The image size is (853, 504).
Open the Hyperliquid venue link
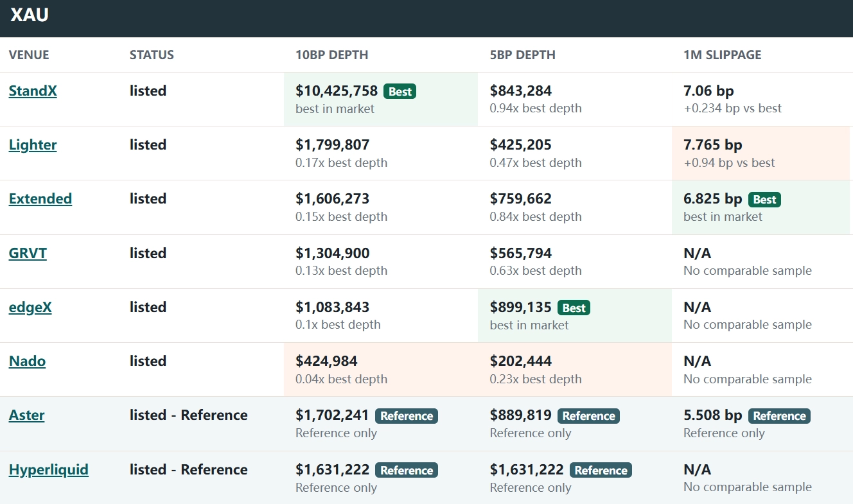coord(49,470)
